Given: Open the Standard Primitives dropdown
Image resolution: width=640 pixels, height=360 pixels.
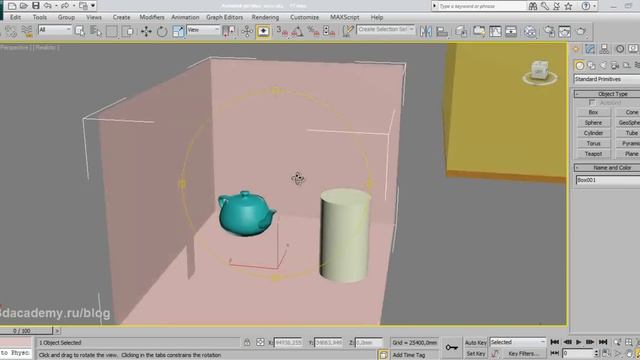Looking at the screenshot, I should pyautogui.click(x=607, y=79).
